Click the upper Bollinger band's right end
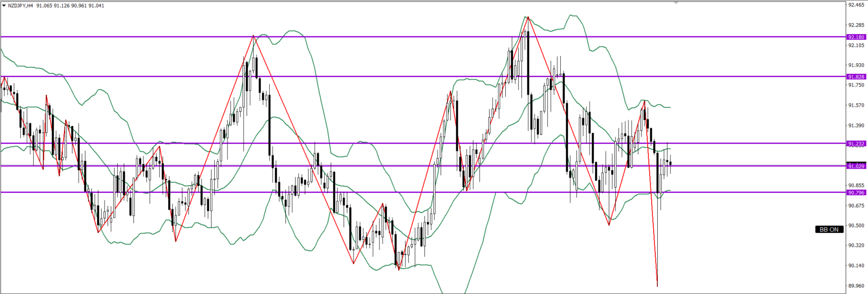Image resolution: width=868 pixels, height=294 pixels. point(669,107)
